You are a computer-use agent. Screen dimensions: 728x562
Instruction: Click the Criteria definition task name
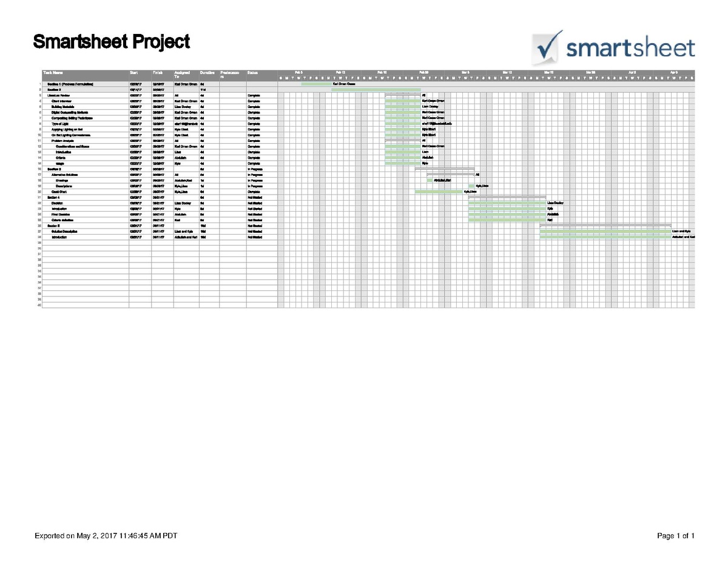coord(62,220)
